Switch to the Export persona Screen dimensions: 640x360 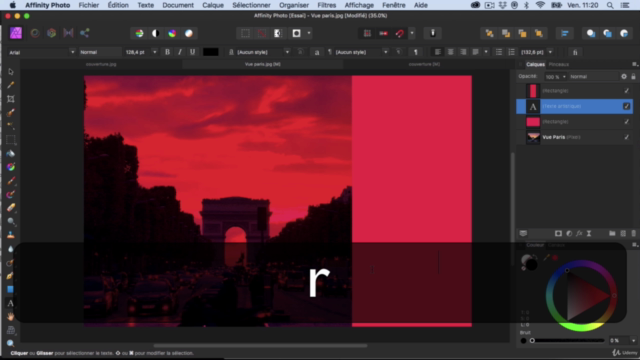click(x=84, y=33)
